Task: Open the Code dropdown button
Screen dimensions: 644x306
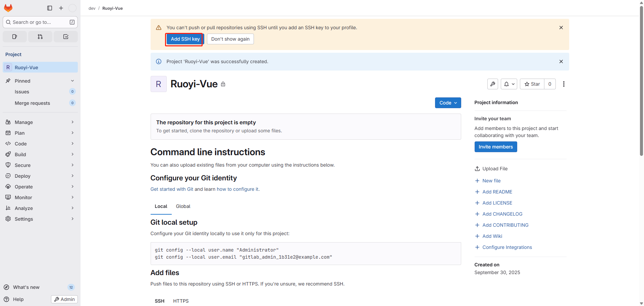Action: coord(448,103)
